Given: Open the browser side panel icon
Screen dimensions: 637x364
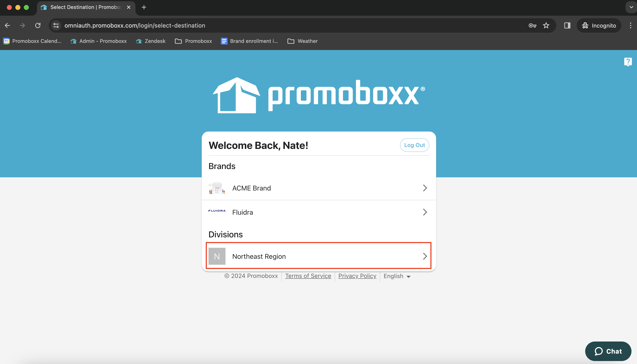Looking at the screenshot, I should click(x=567, y=25).
